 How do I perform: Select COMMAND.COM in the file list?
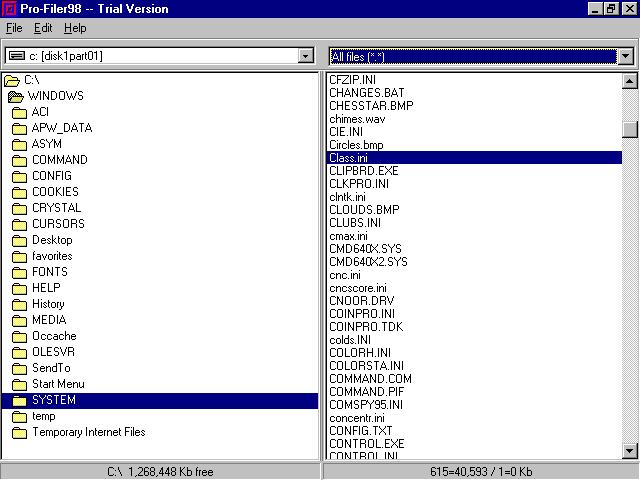click(370, 378)
